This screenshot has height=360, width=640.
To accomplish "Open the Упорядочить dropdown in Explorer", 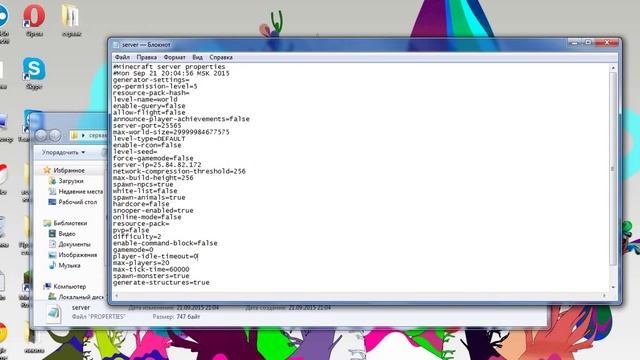I will pyautogui.click(x=63, y=153).
